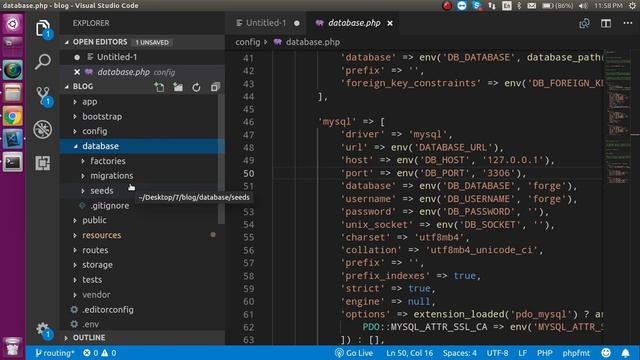Open the .editorconfig file
Screen dimensions: 640x360
(142, 309)
